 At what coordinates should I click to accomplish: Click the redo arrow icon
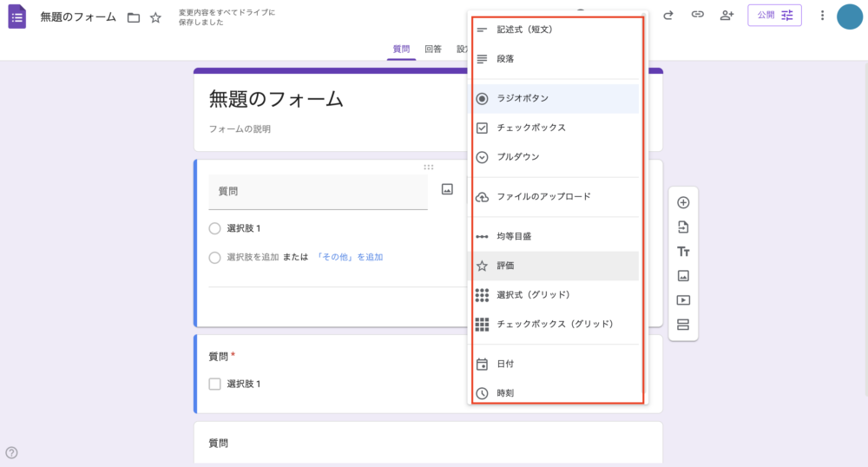668,15
